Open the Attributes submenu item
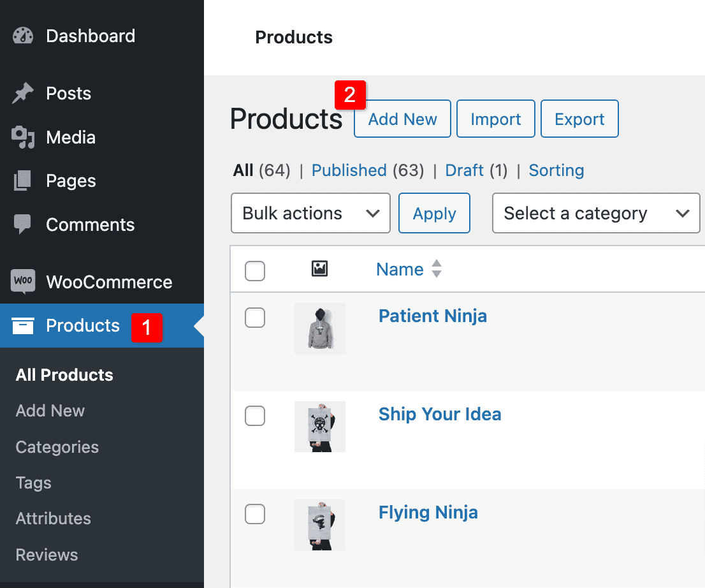Image resolution: width=705 pixels, height=588 pixels. tap(53, 518)
